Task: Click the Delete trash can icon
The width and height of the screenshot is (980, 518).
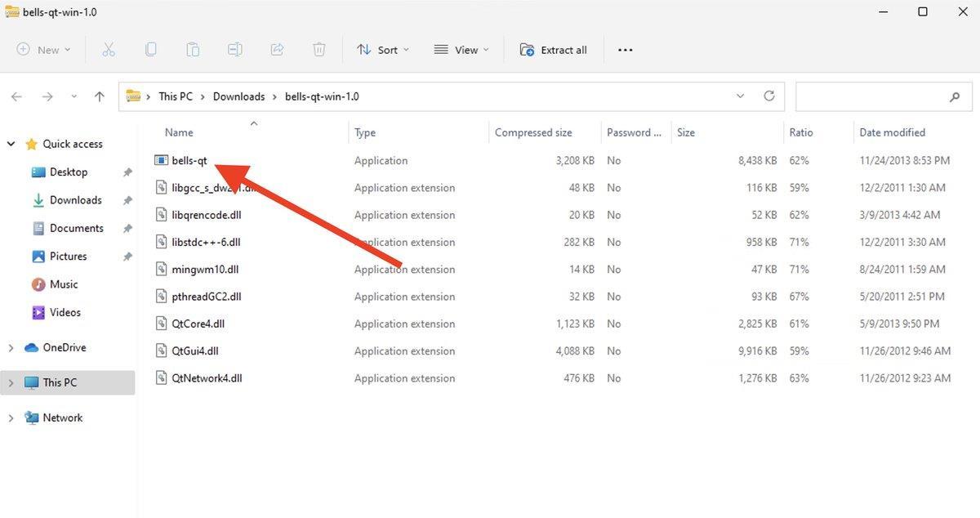Action: click(319, 50)
